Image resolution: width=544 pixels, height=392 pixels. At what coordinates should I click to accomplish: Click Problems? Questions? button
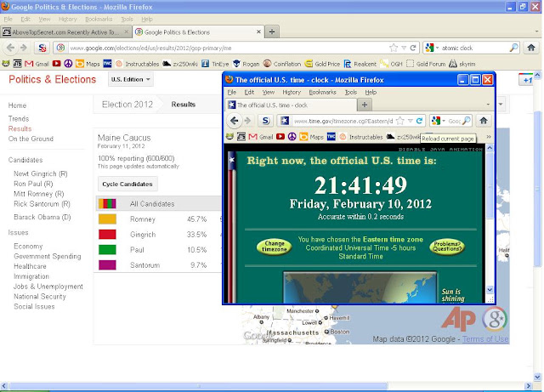coord(447,247)
